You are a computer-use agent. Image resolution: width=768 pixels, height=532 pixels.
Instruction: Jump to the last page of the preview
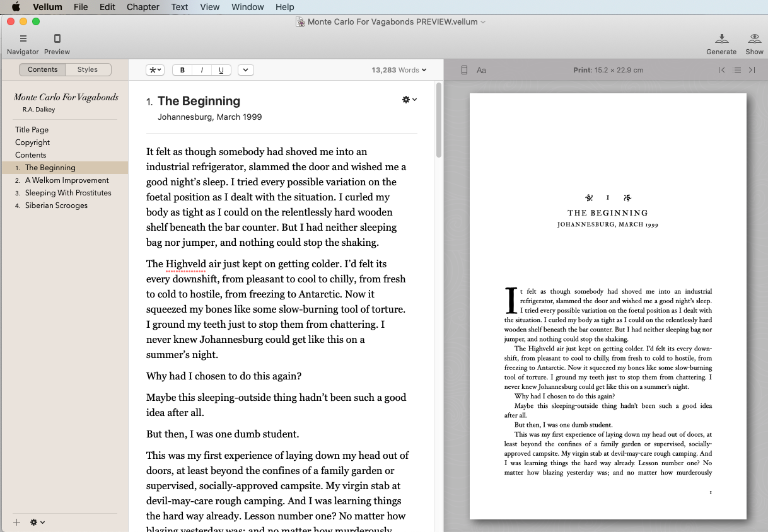coord(752,70)
